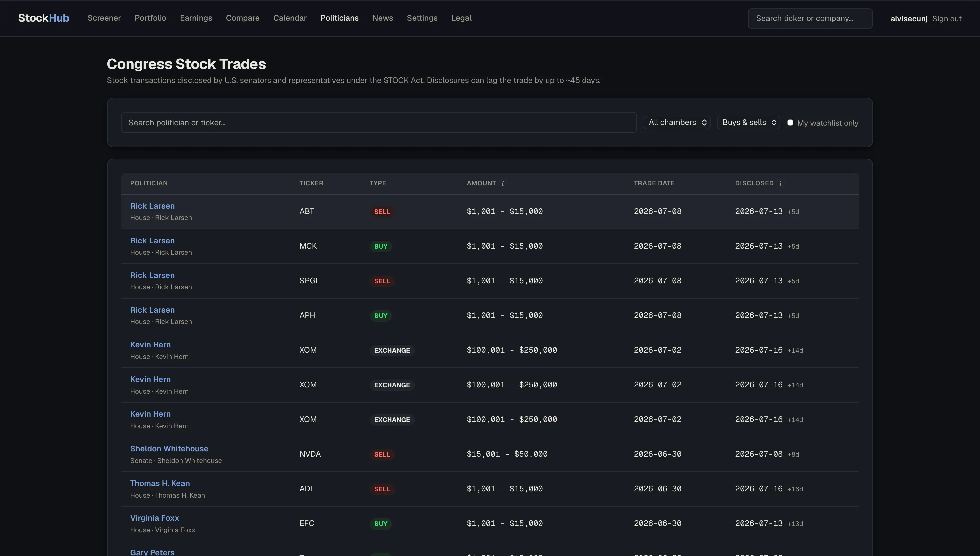Click the Politician column header
Viewport: 980px width, 556px height.
[x=149, y=183]
